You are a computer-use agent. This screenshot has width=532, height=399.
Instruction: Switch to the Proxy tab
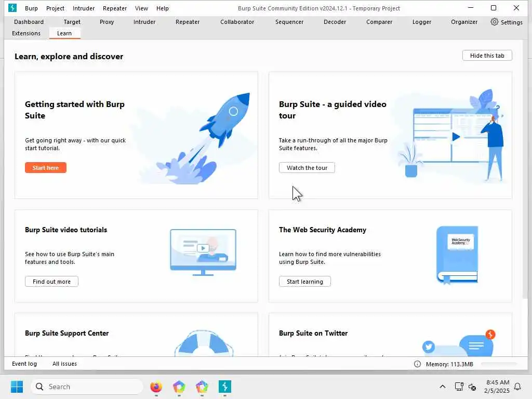click(x=107, y=22)
